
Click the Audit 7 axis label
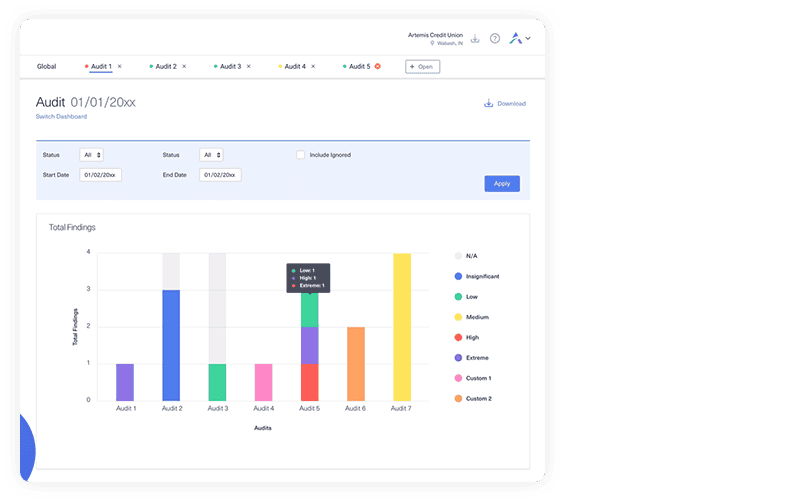[401, 409]
